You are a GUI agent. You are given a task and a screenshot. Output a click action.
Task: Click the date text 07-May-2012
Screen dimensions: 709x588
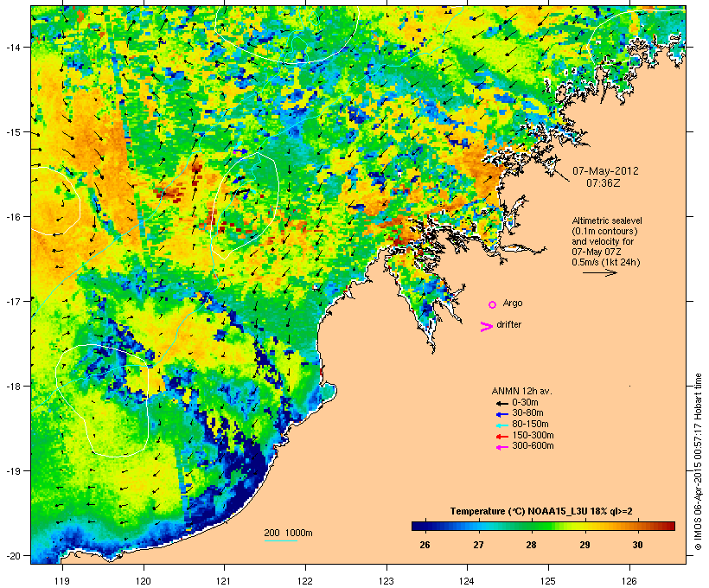click(x=605, y=171)
